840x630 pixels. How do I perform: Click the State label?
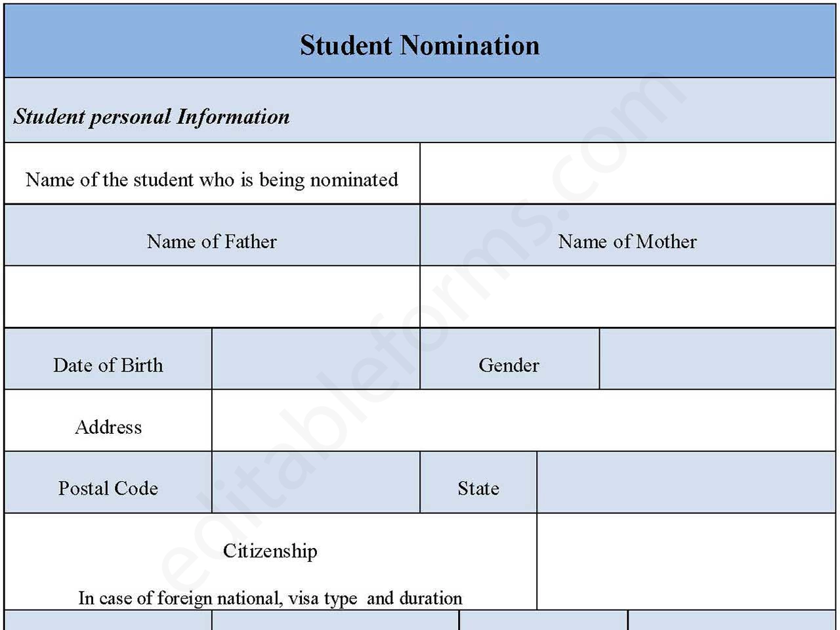coord(478,488)
